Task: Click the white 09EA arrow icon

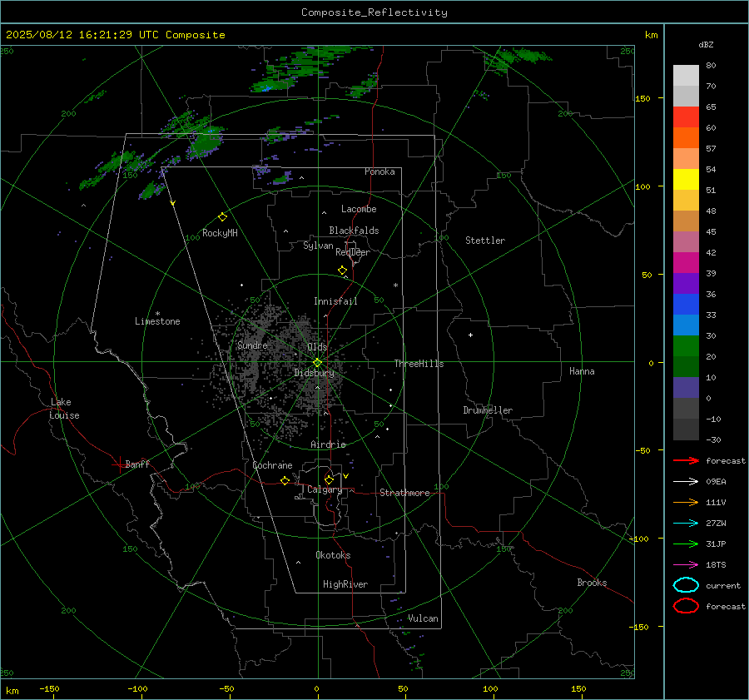Action: click(686, 482)
